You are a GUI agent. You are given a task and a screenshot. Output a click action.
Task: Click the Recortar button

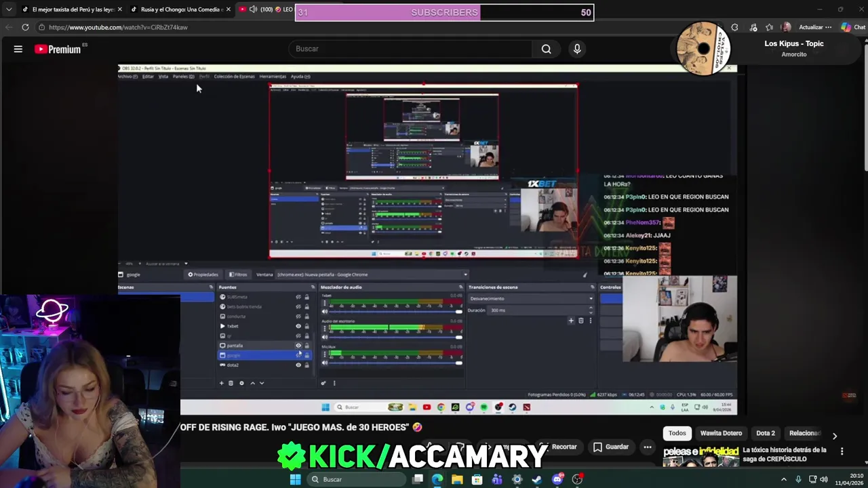(x=558, y=447)
